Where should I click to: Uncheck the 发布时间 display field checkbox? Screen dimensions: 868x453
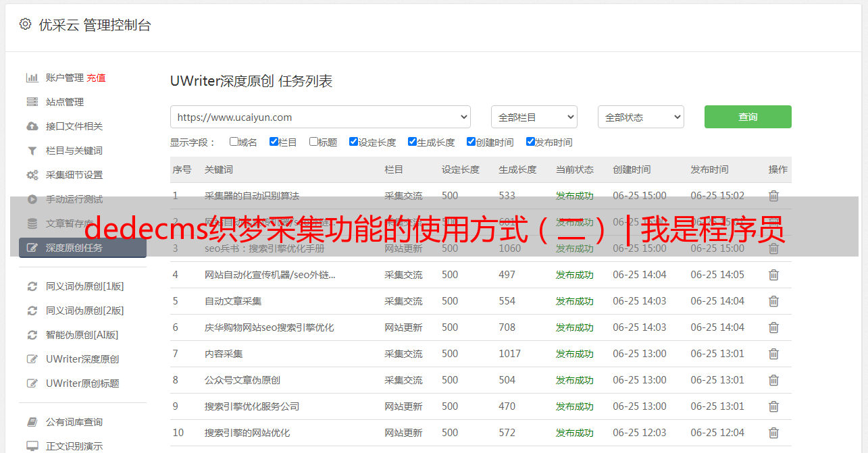point(530,142)
